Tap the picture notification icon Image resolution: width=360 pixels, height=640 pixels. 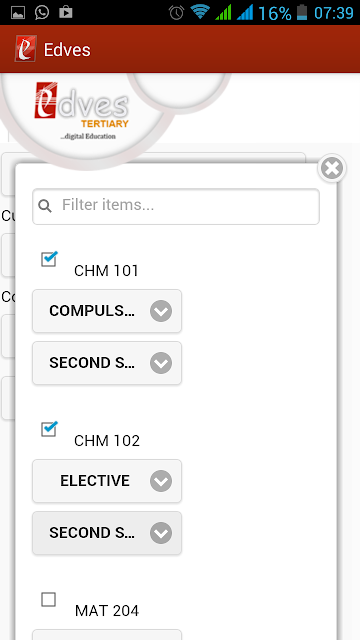[x=18, y=13]
